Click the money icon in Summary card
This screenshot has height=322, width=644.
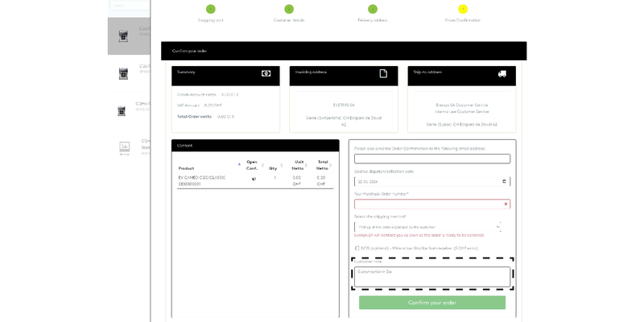[x=266, y=73]
